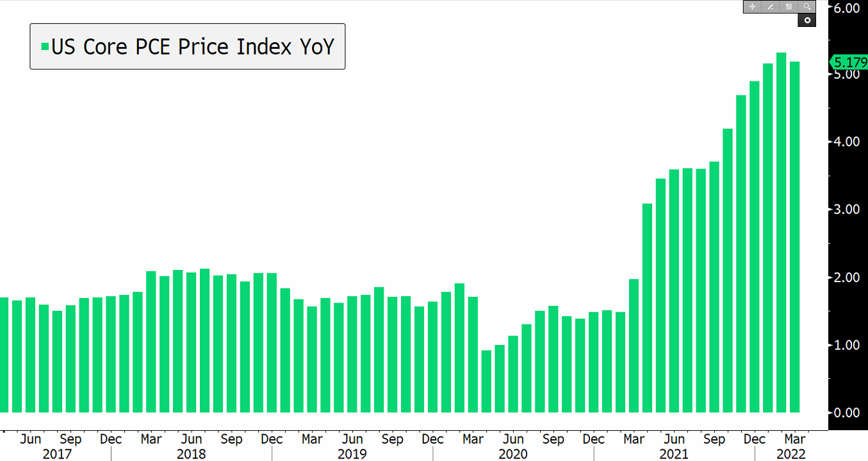868x461 pixels.
Task: Select the 2022 year label on time axis
Action: coord(792,454)
